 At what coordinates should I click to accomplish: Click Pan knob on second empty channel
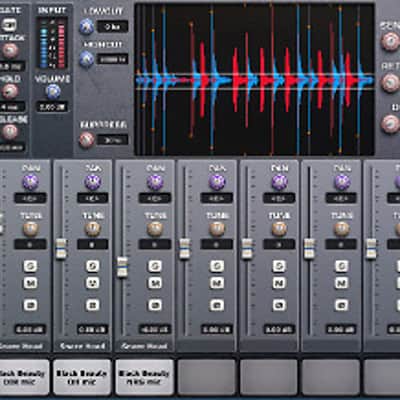279,182
